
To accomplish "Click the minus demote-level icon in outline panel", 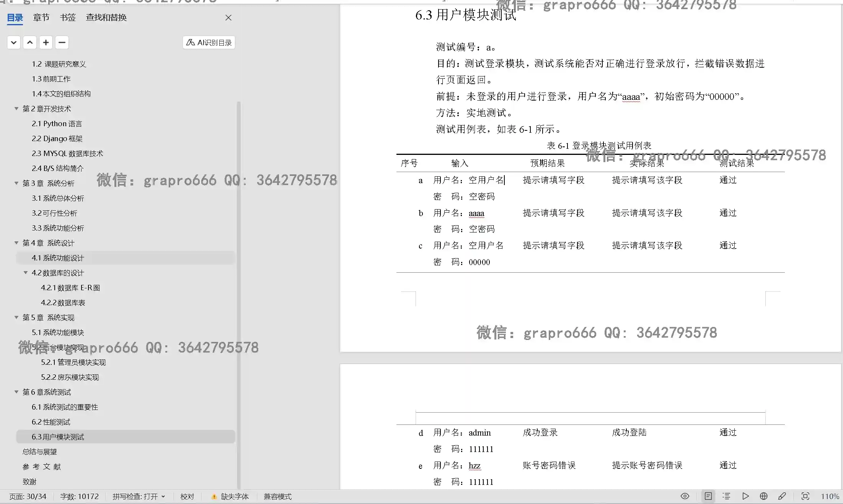I will [62, 42].
